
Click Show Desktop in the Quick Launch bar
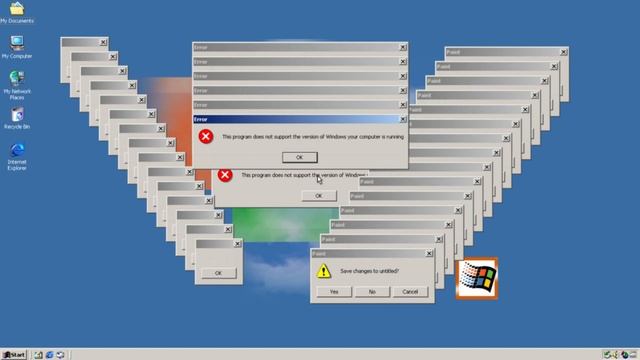[38, 355]
